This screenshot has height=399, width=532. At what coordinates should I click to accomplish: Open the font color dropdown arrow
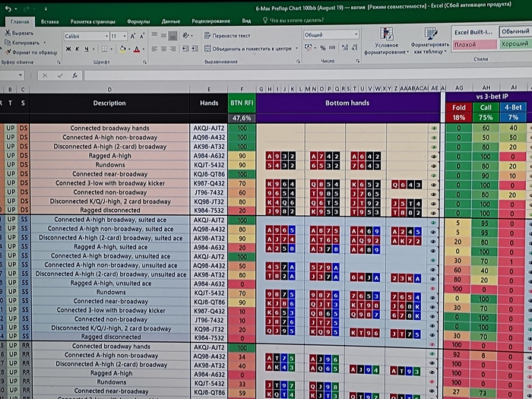[143, 49]
